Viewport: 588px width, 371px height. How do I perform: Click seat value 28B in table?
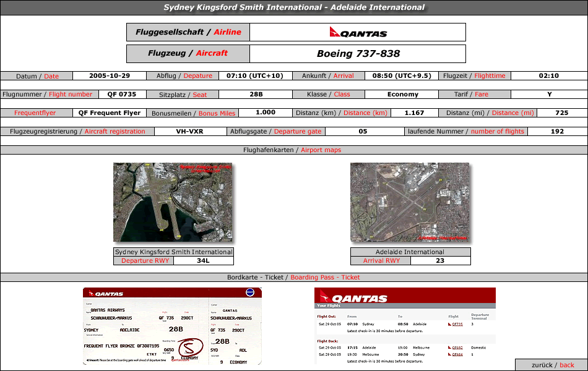(x=256, y=95)
